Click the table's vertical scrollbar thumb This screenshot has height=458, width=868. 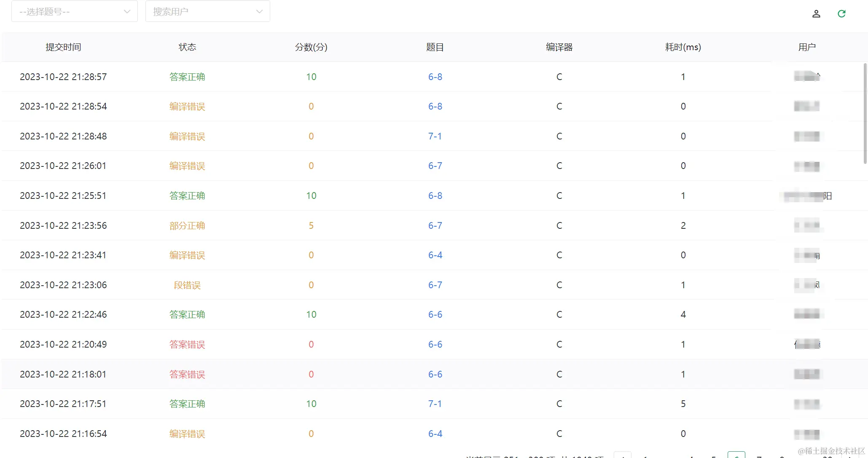865,113
